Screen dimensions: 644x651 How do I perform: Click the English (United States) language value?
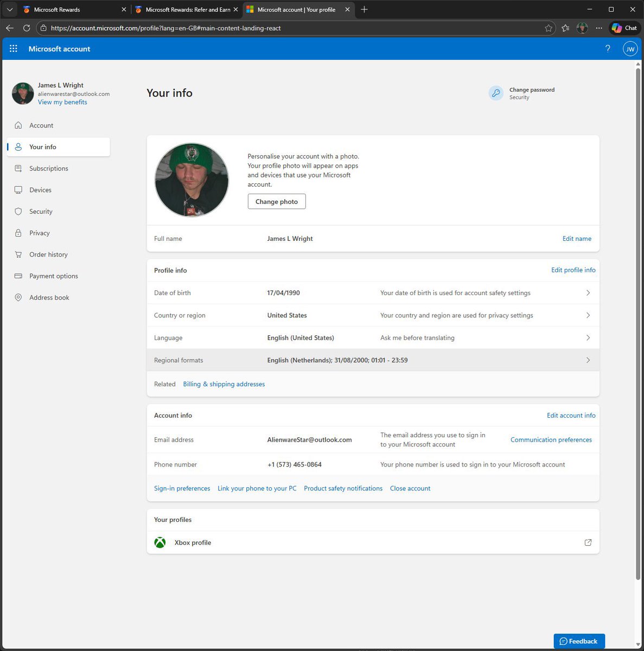click(301, 338)
